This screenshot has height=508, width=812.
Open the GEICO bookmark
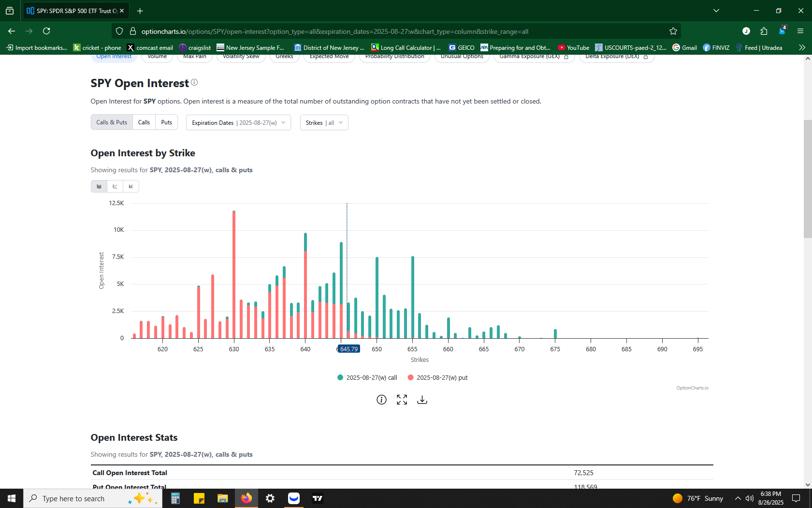462,47
